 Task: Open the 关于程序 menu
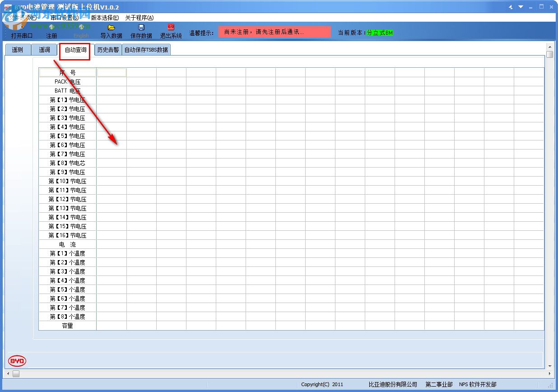(139, 18)
